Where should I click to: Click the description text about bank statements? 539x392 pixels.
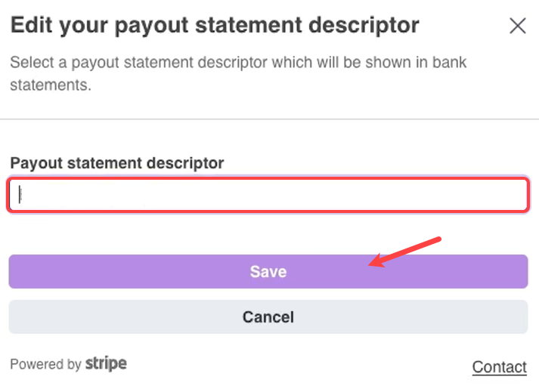[238, 73]
